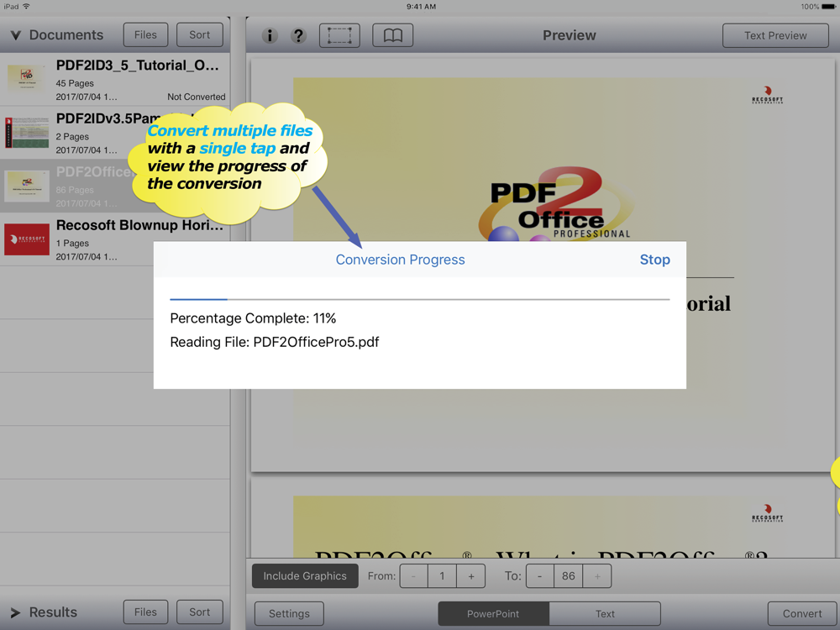Click Reading File: PDF2OfficePro5.pdf status

(275, 342)
